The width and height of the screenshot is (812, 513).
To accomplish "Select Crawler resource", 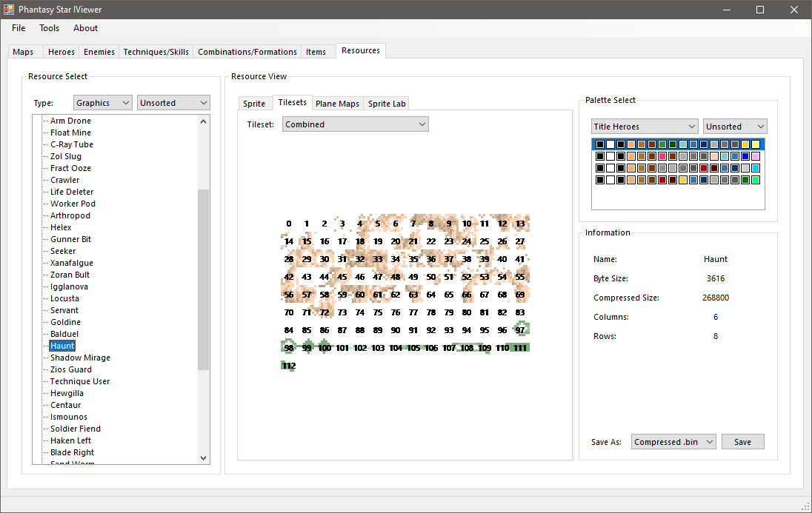I will [x=64, y=180].
